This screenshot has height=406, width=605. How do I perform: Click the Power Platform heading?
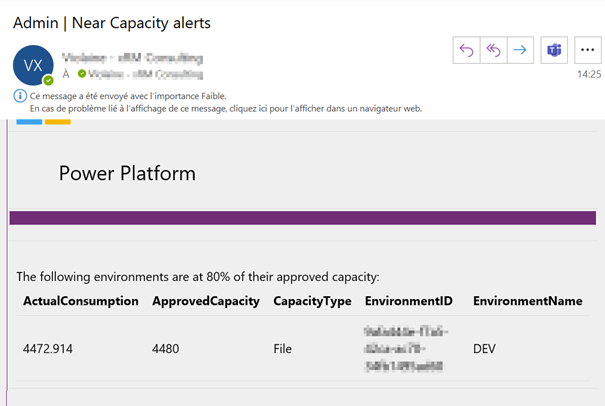[x=127, y=173]
